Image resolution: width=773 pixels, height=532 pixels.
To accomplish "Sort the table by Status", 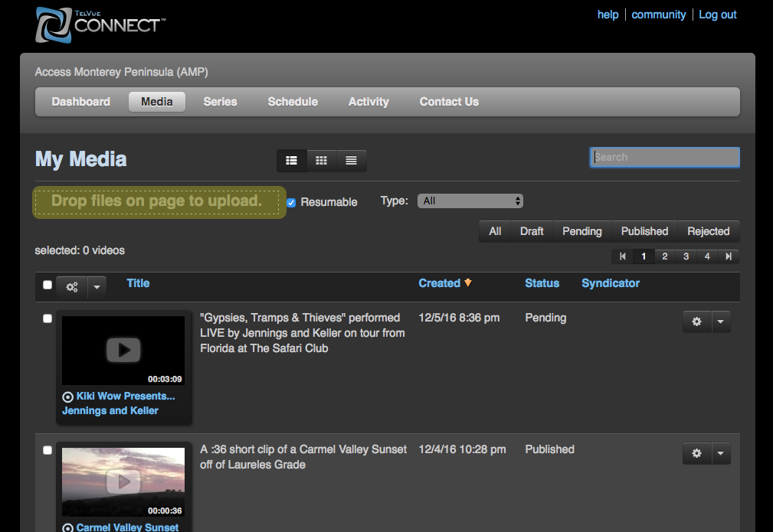I will click(542, 283).
